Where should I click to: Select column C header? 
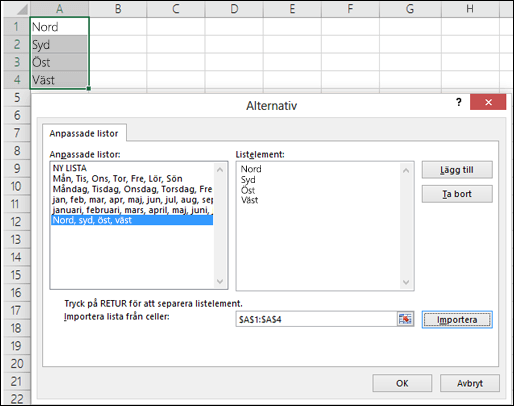tap(176, 9)
